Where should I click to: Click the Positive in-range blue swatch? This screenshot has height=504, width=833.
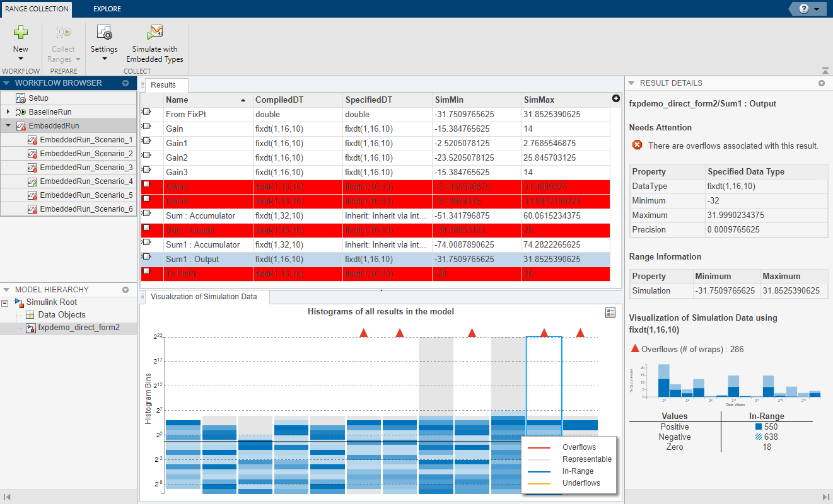pyautogui.click(x=759, y=427)
